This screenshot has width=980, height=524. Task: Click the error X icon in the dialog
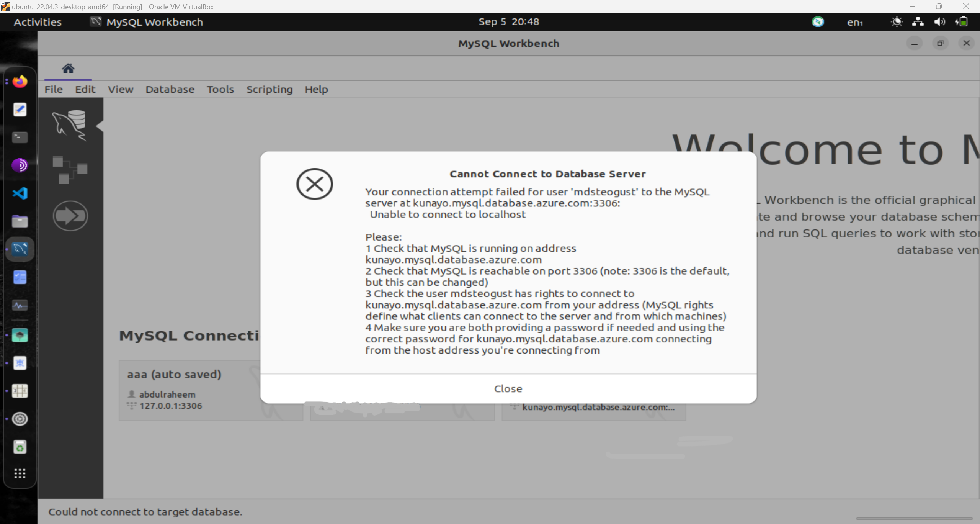tap(315, 184)
